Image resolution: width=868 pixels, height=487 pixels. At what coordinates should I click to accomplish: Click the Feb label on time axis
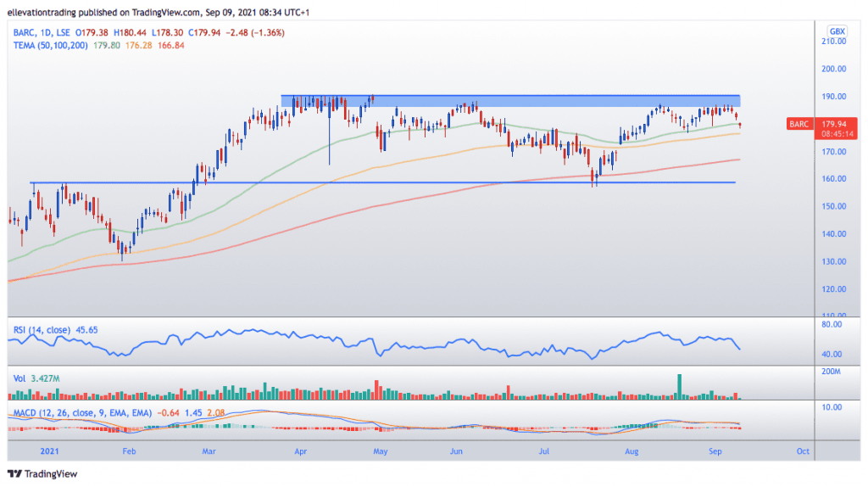[129, 451]
